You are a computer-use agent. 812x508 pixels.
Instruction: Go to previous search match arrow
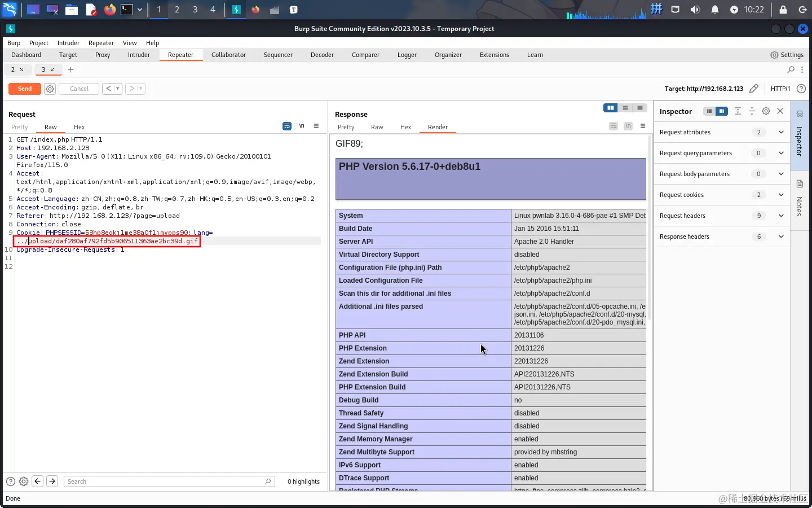pos(38,481)
